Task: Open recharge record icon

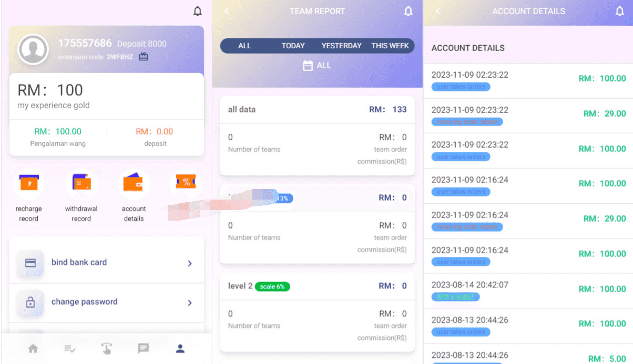Action: (29, 183)
